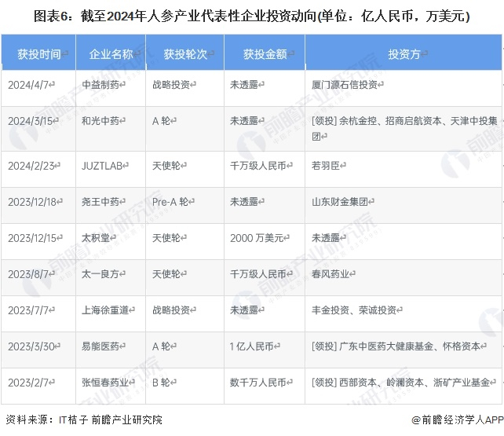Select the company cell 太一良方
The image size is (504, 436).
click(111, 277)
